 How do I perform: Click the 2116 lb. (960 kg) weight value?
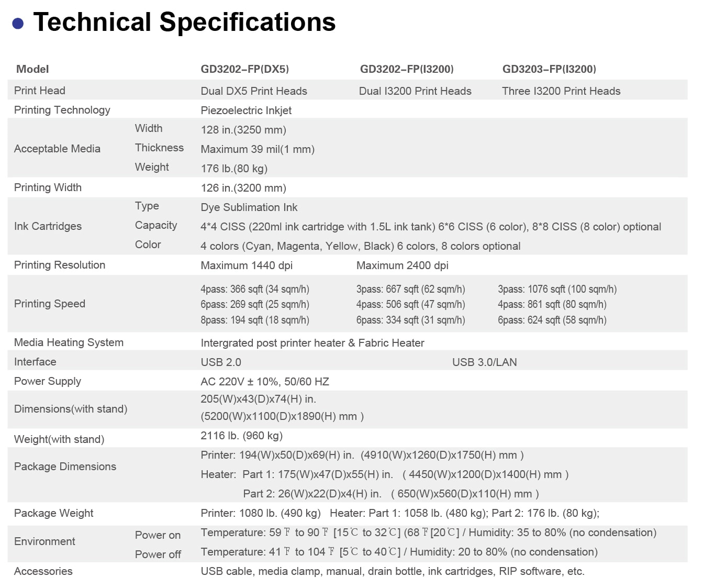pos(241,436)
